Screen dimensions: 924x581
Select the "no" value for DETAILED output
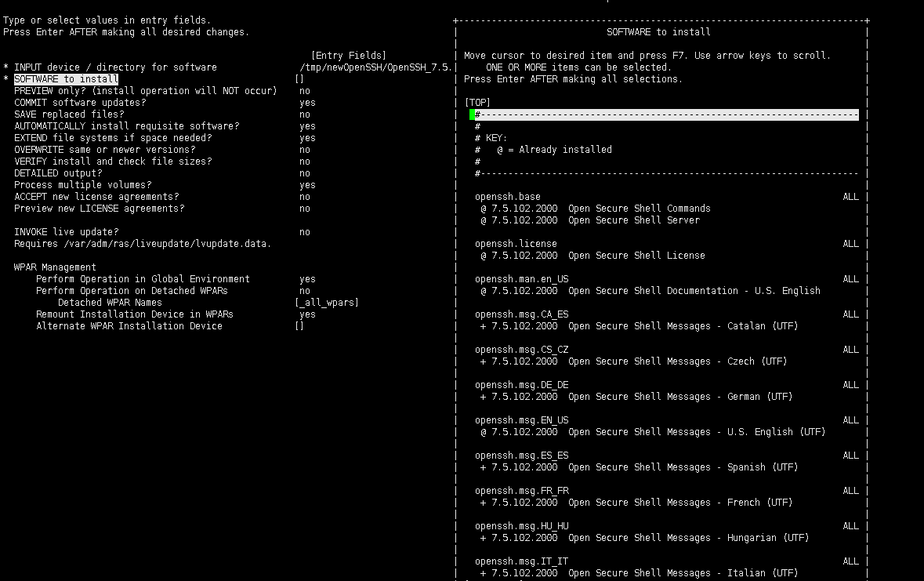pyautogui.click(x=305, y=173)
